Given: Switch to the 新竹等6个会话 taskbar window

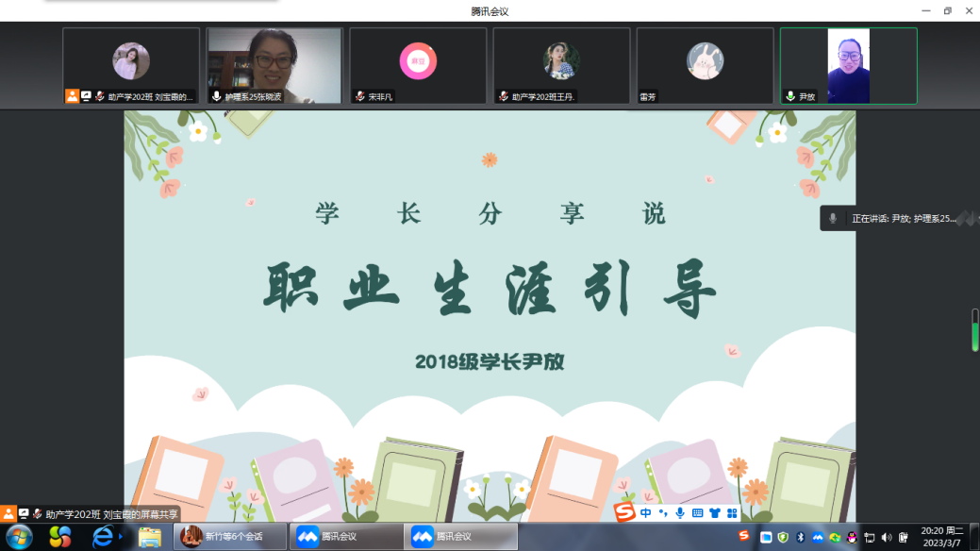Looking at the screenshot, I should (230, 537).
